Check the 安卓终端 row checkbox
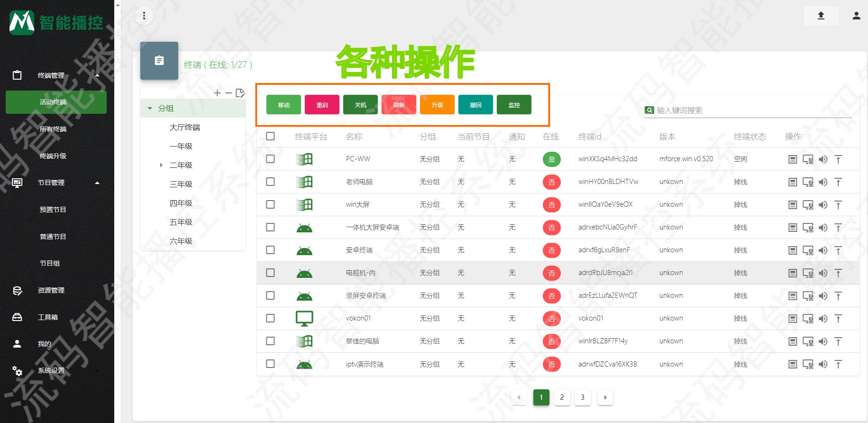 pyautogui.click(x=270, y=250)
